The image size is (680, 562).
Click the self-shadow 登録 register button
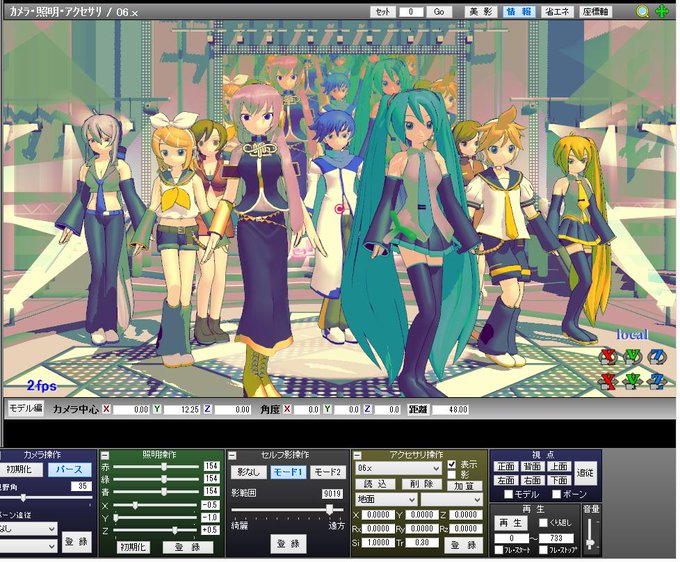pyautogui.click(x=288, y=544)
